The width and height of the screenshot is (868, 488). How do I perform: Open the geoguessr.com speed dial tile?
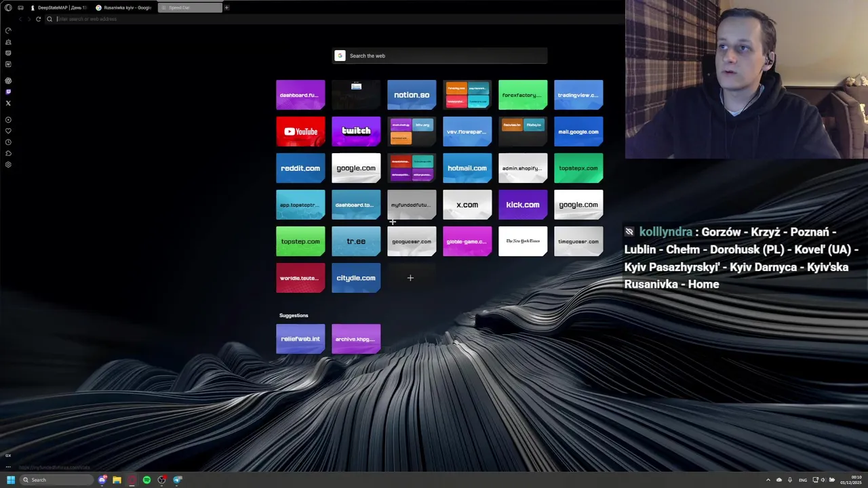coord(412,241)
